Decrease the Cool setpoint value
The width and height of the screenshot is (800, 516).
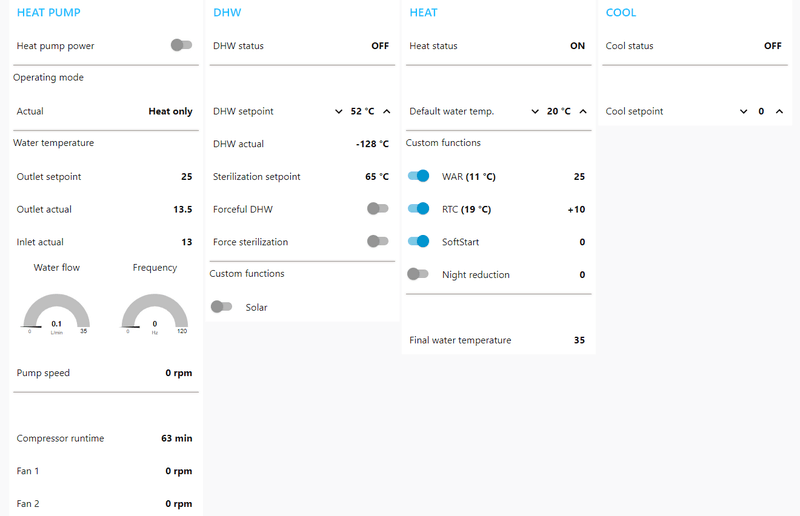pos(743,111)
